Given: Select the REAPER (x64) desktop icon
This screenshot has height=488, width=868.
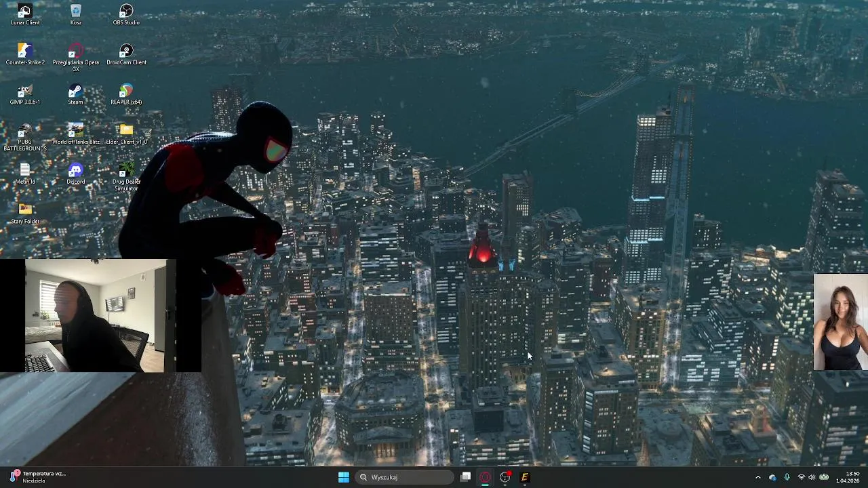Looking at the screenshot, I should tap(126, 94).
